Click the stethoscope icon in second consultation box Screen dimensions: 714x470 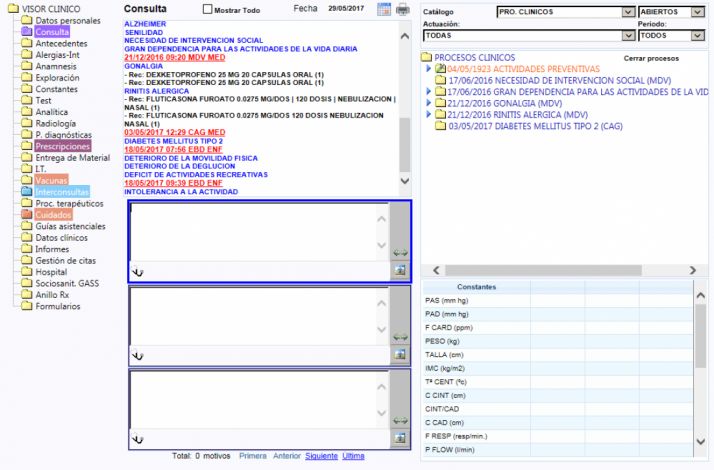click(137, 355)
